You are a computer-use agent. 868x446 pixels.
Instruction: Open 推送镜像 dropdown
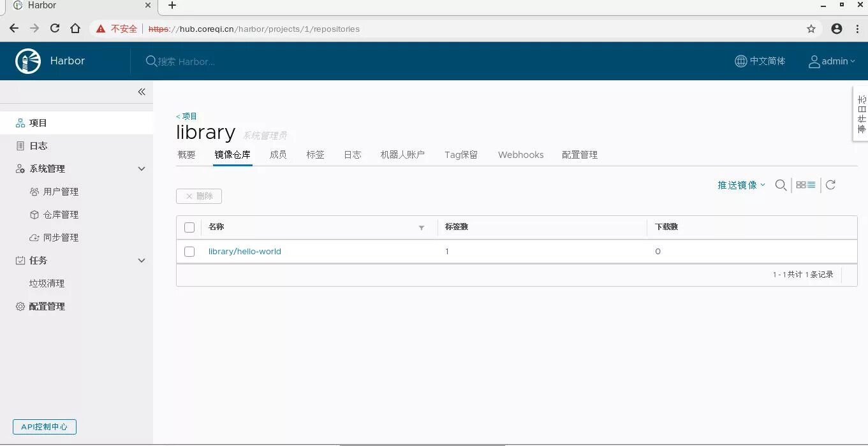click(741, 185)
